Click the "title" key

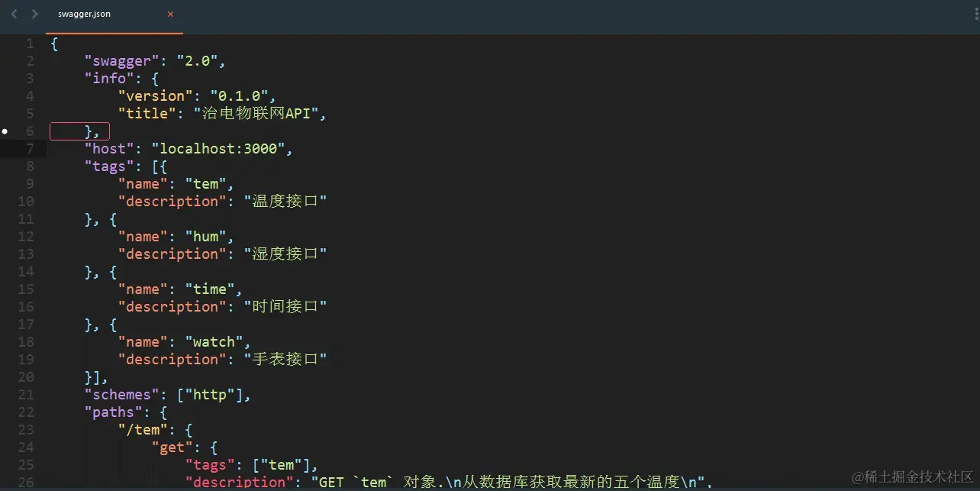(x=147, y=114)
